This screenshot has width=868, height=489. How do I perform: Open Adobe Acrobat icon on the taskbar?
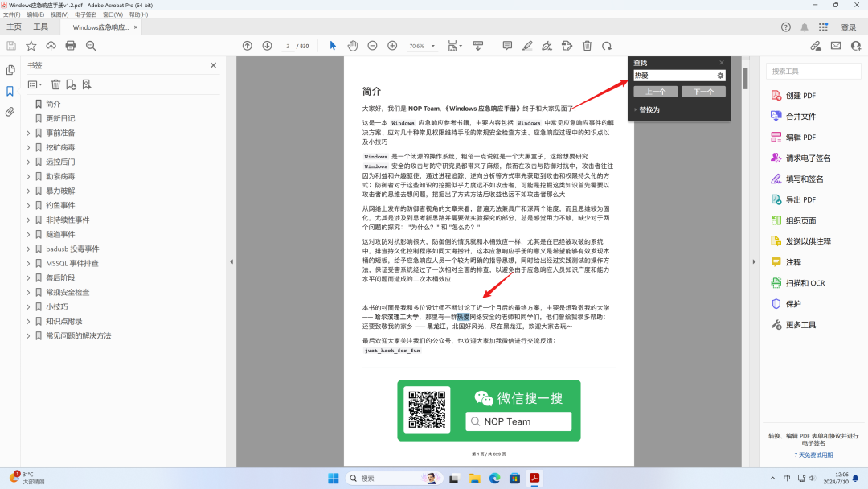(533, 476)
